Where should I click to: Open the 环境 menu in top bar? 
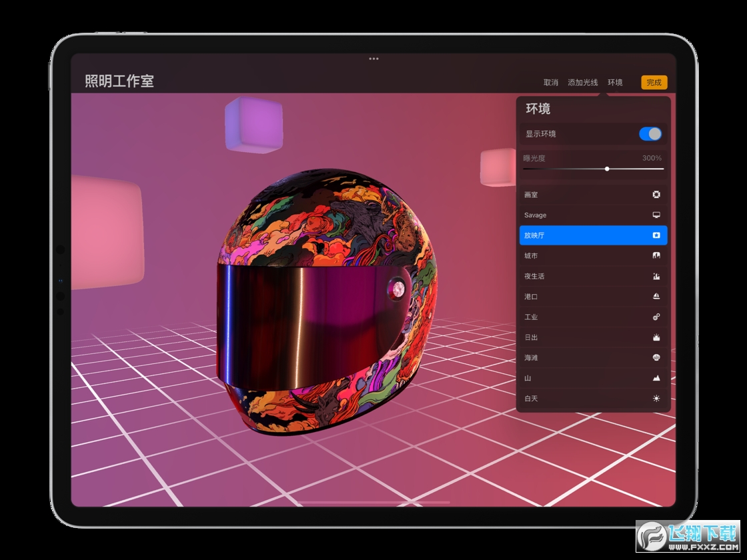click(x=615, y=83)
